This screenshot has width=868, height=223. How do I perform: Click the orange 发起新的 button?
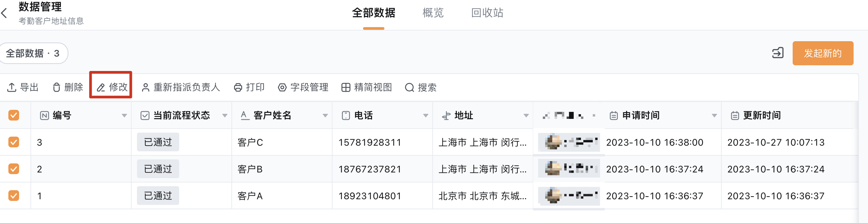(x=823, y=53)
